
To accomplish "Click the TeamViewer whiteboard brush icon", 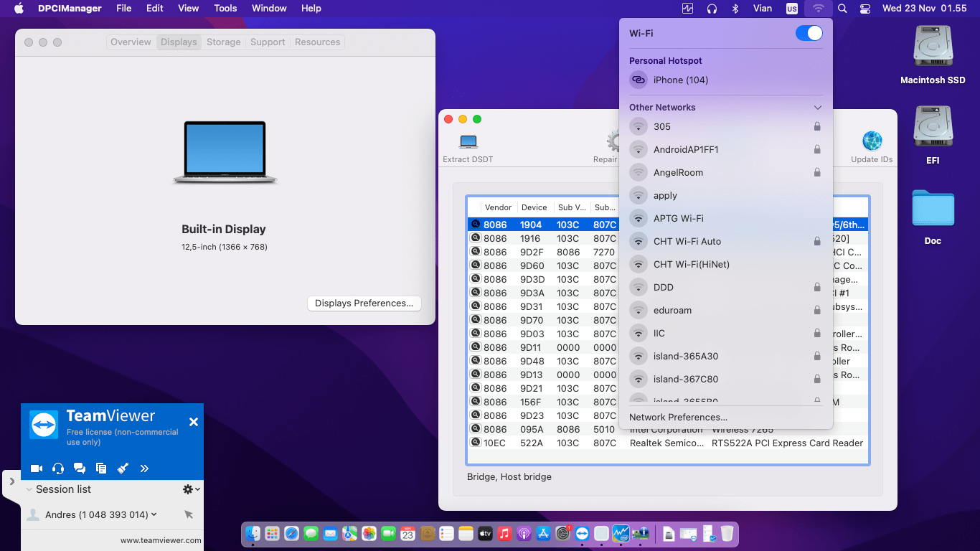I will tap(123, 468).
